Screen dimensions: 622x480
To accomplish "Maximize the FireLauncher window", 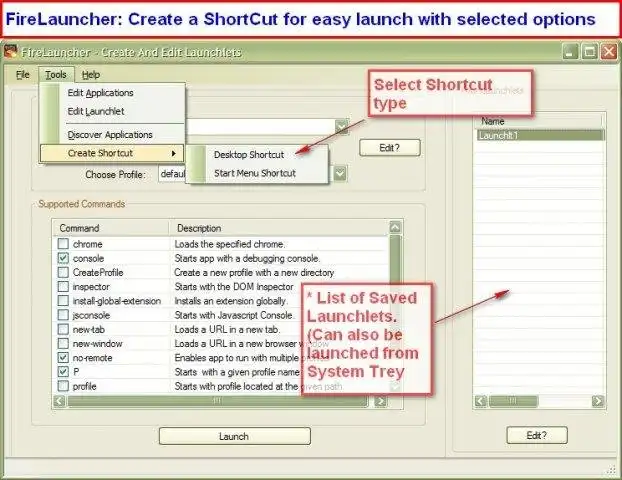I will (589, 52).
